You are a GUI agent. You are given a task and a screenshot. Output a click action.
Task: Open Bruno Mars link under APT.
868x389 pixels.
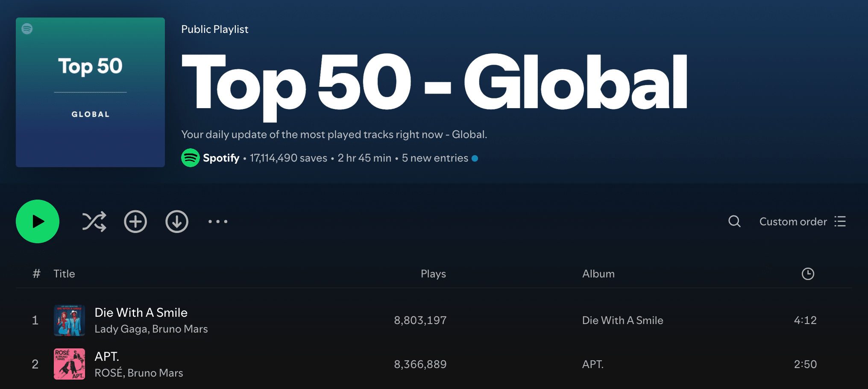155,373
